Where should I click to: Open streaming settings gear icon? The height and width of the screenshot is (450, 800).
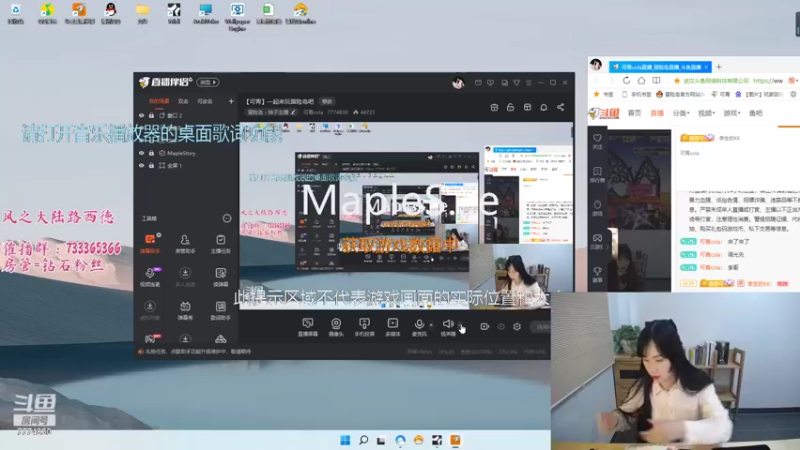point(517,327)
